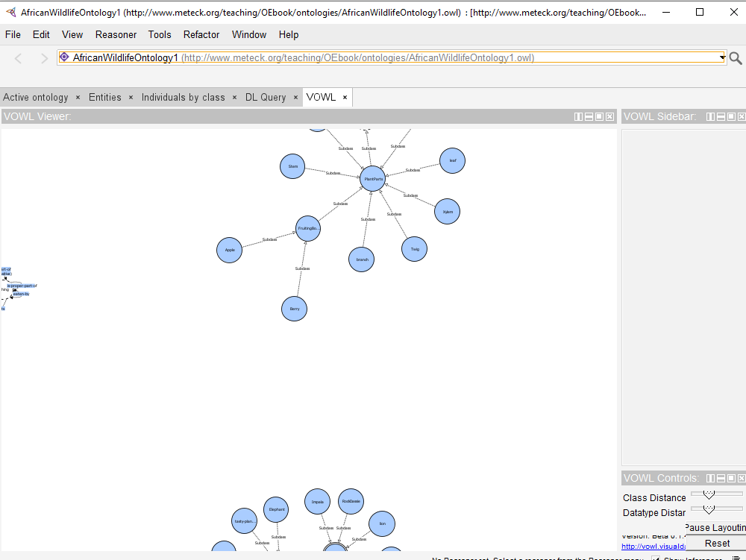Screen dimensions: 746x560
Task: Close the VOWL Controls panel
Action: tap(741, 478)
